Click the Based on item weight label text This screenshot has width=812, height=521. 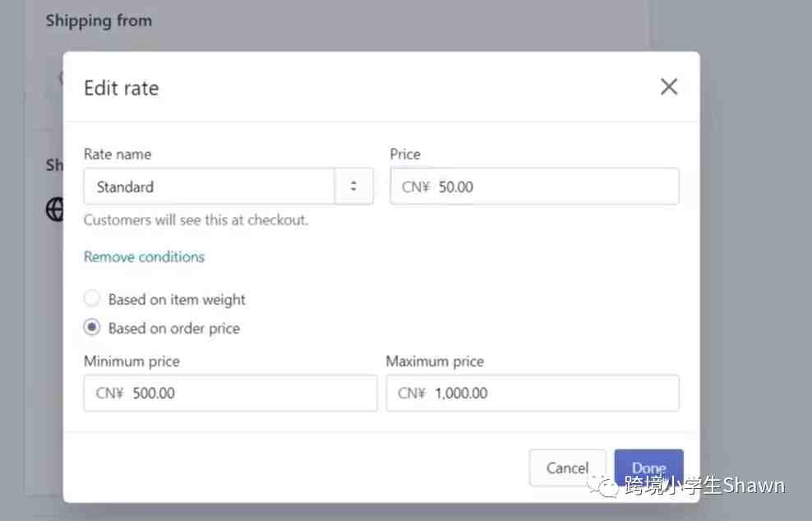tap(177, 300)
